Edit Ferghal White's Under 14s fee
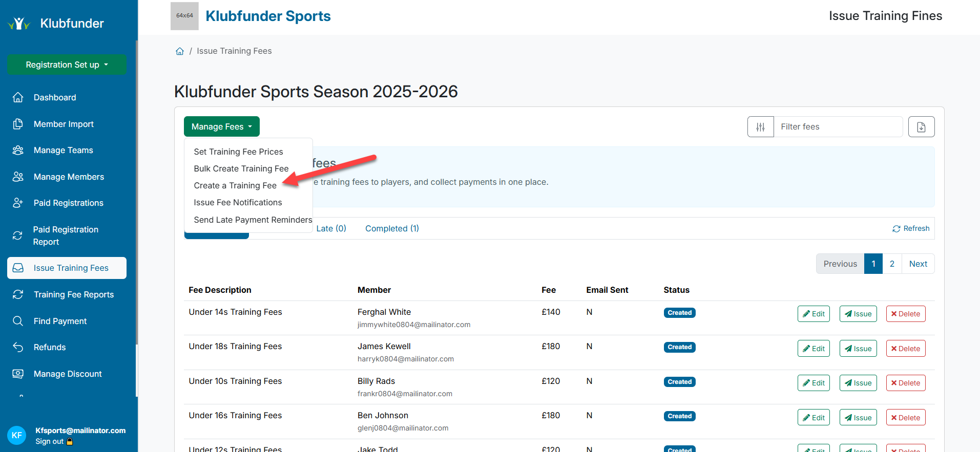This screenshot has height=452, width=980. (x=813, y=314)
